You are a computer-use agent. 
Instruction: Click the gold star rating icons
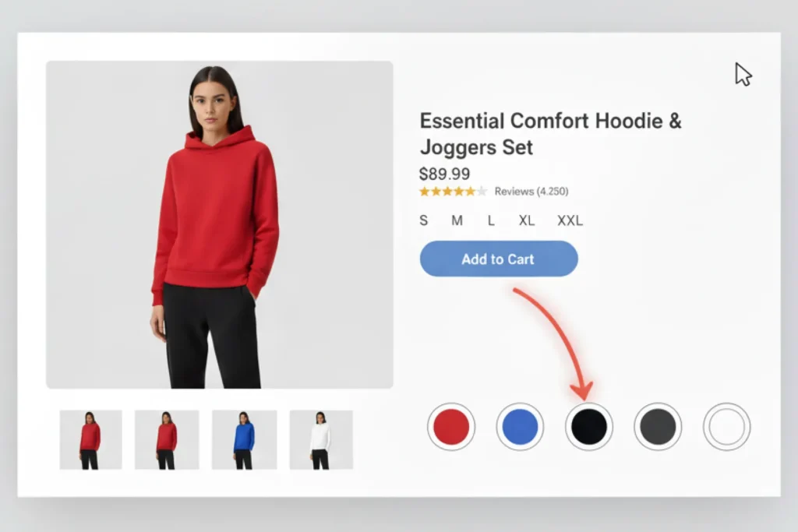tap(453, 192)
